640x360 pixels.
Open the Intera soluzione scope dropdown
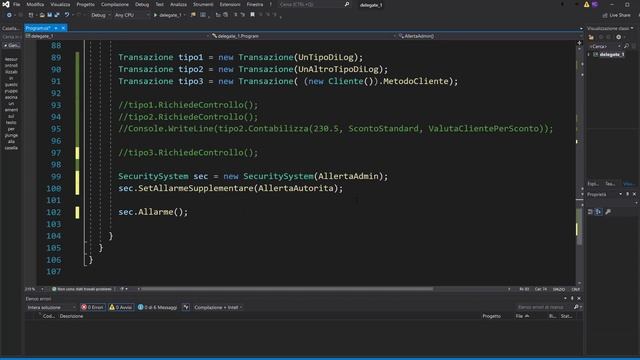pos(51,307)
